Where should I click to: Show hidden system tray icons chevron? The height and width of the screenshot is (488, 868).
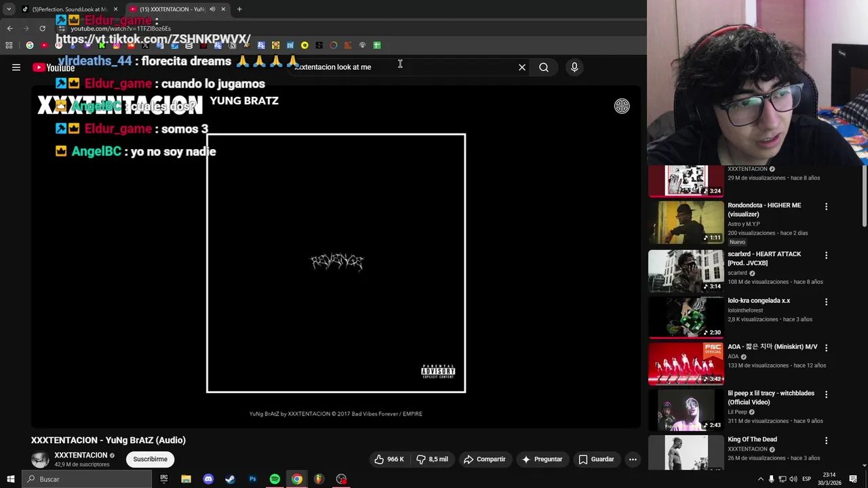click(x=760, y=479)
